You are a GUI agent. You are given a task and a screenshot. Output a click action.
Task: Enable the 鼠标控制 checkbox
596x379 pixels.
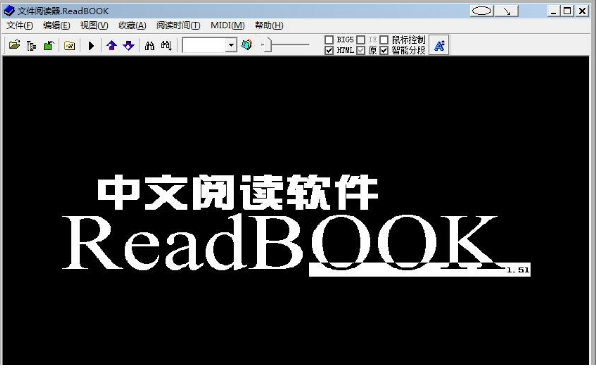click(384, 40)
